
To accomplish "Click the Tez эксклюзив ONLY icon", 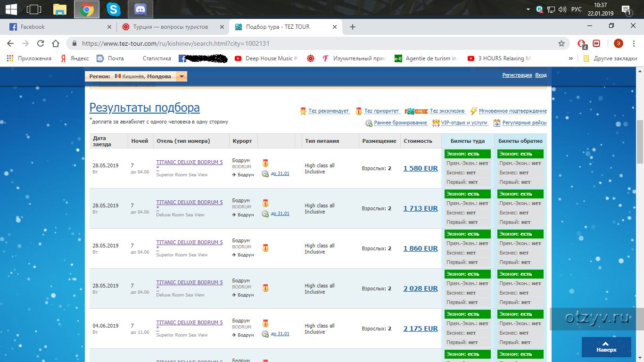I will pos(416,111).
